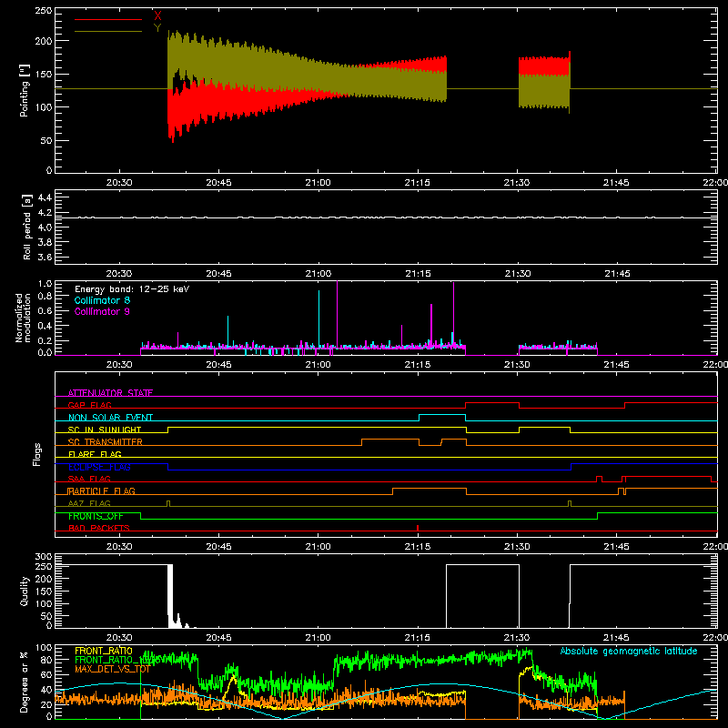The width and height of the screenshot is (728, 728).
Task: Click the Roll period axis title
Action: point(27,227)
